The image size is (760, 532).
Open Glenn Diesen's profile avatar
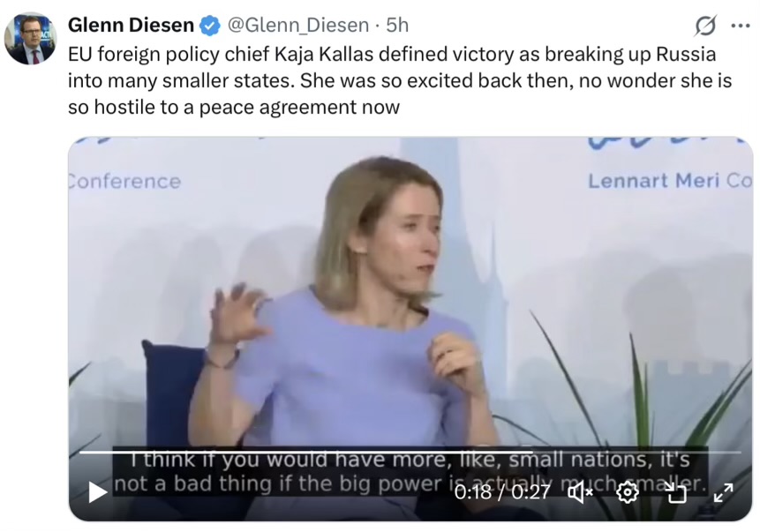tap(31, 39)
